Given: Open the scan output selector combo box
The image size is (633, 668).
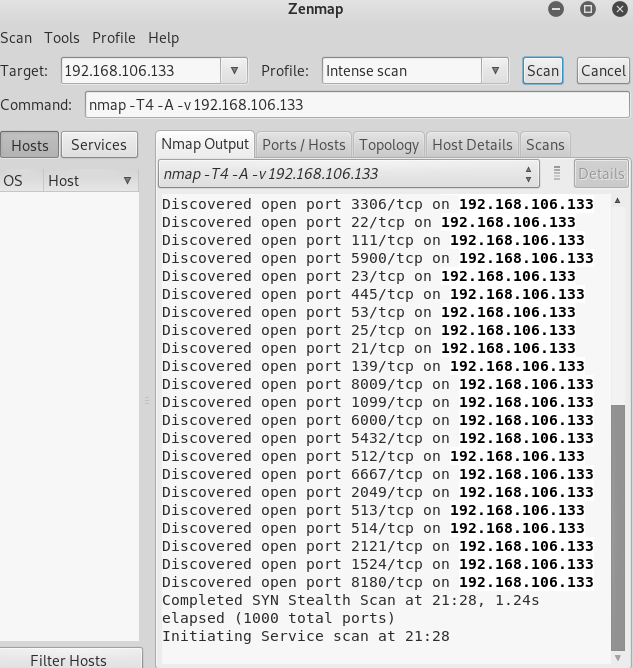Looking at the screenshot, I should coord(349,174).
